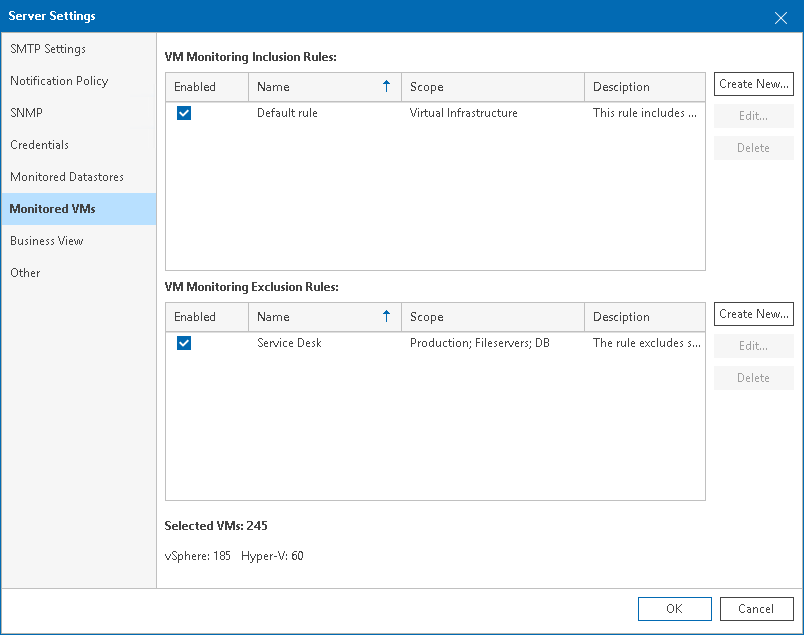This screenshot has width=804, height=635.
Task: Sort inclusion rules by Scope column
Action: (x=427, y=87)
